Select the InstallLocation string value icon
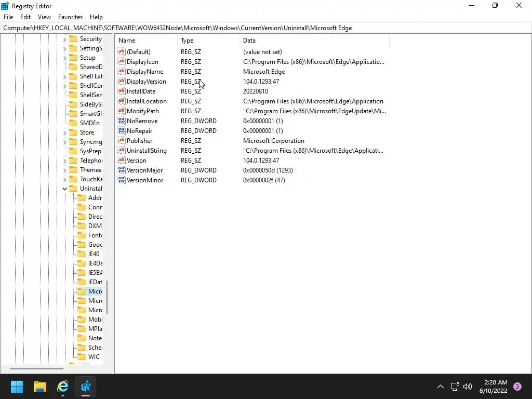The image size is (532, 399). coord(122,101)
